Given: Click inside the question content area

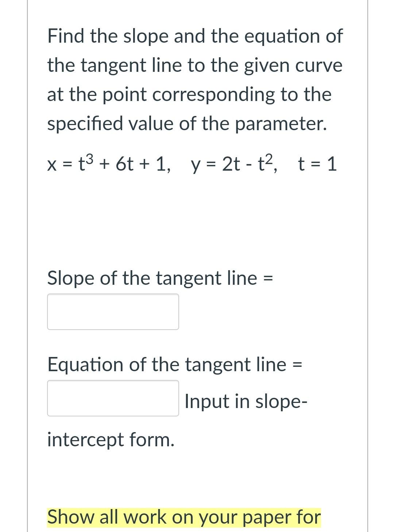Looking at the screenshot, I should 197,226.
